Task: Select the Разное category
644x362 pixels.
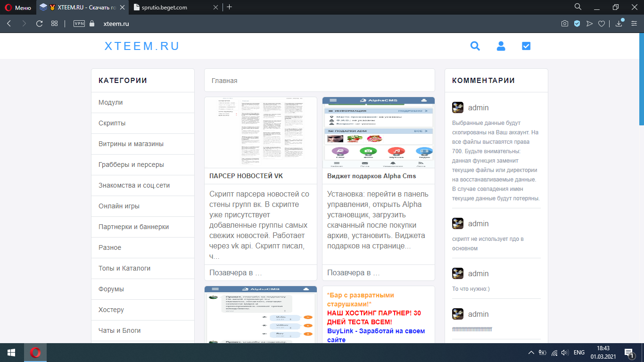Action: point(143,247)
